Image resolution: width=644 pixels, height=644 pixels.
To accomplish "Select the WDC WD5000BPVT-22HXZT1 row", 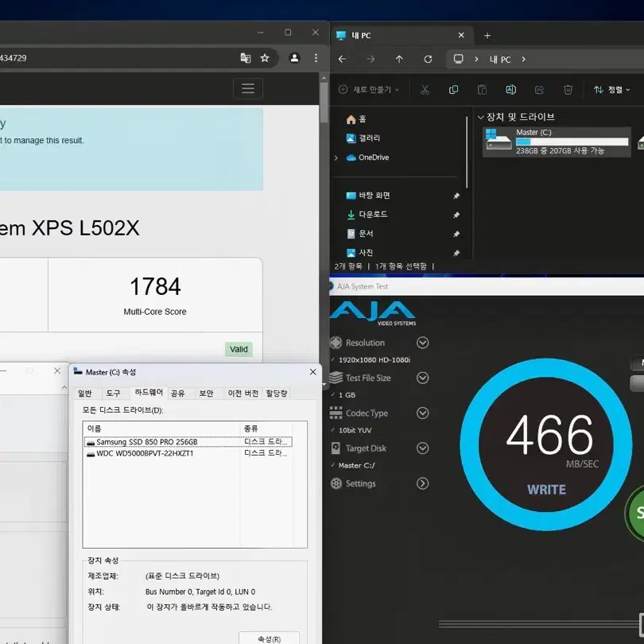I will 188,453.
